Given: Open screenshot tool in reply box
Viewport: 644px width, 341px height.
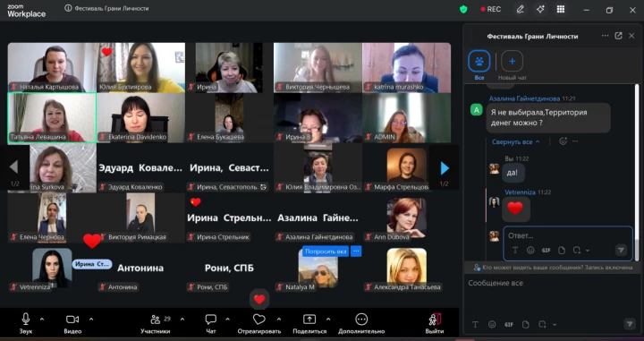Looking at the screenshot, I should point(577,251).
